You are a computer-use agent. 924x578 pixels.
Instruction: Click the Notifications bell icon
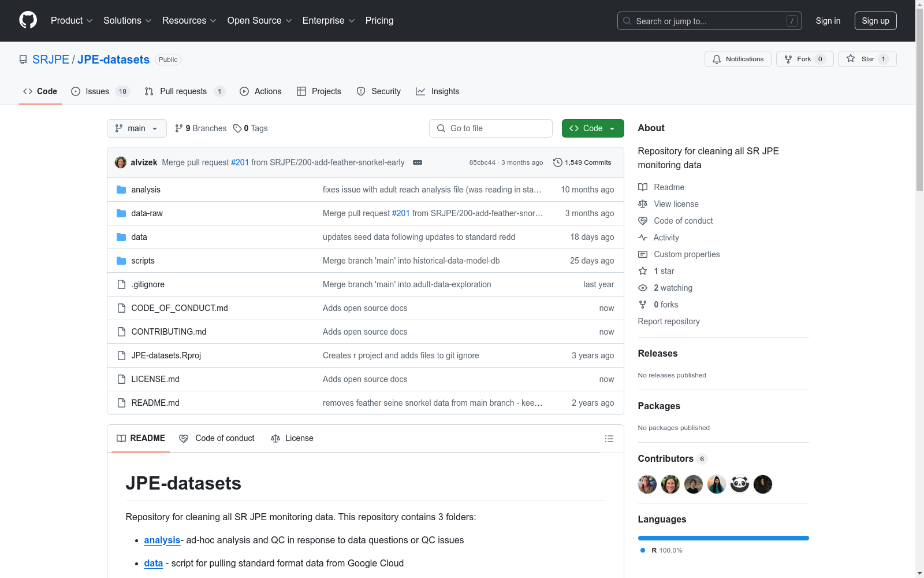coord(717,59)
